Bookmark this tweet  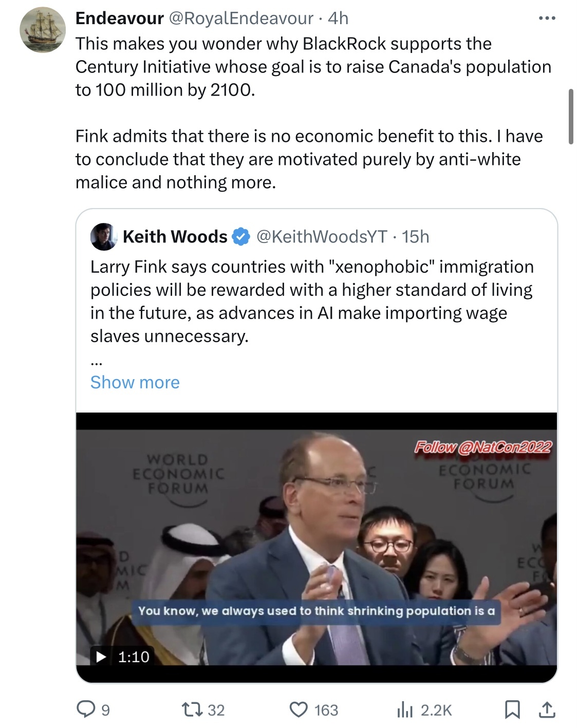512,710
